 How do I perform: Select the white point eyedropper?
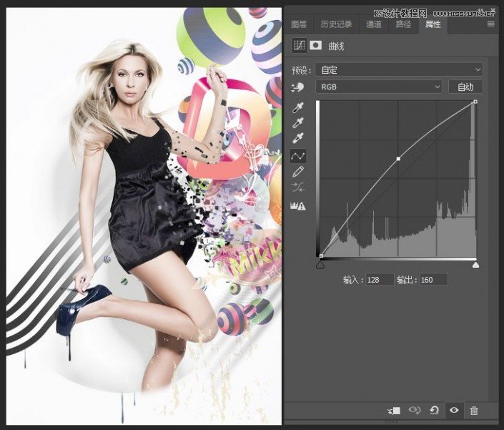pyautogui.click(x=299, y=139)
